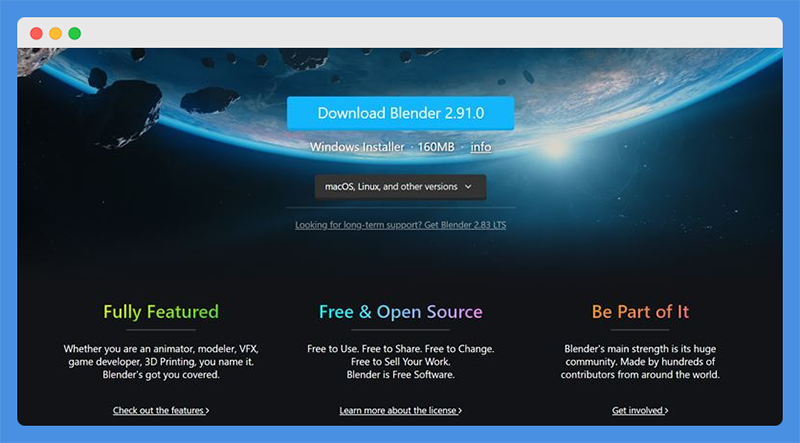Click the Windows Installer text
This screenshot has height=443, width=800.
point(357,147)
